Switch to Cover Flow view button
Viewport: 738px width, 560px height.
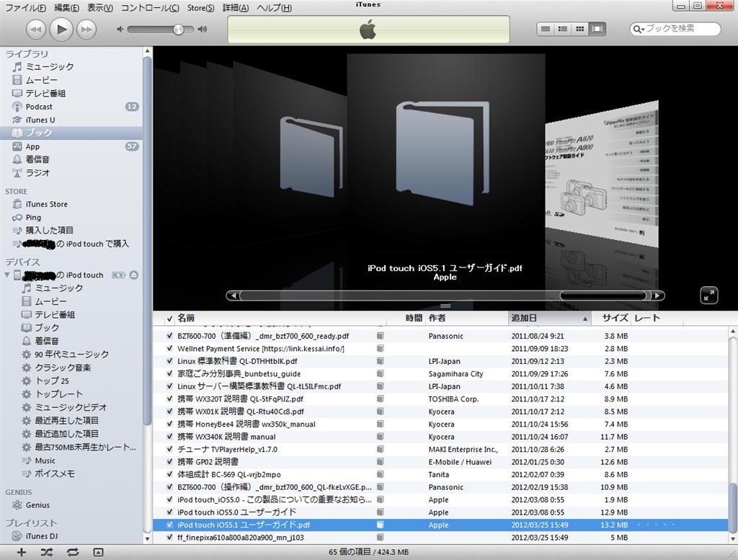[598, 29]
